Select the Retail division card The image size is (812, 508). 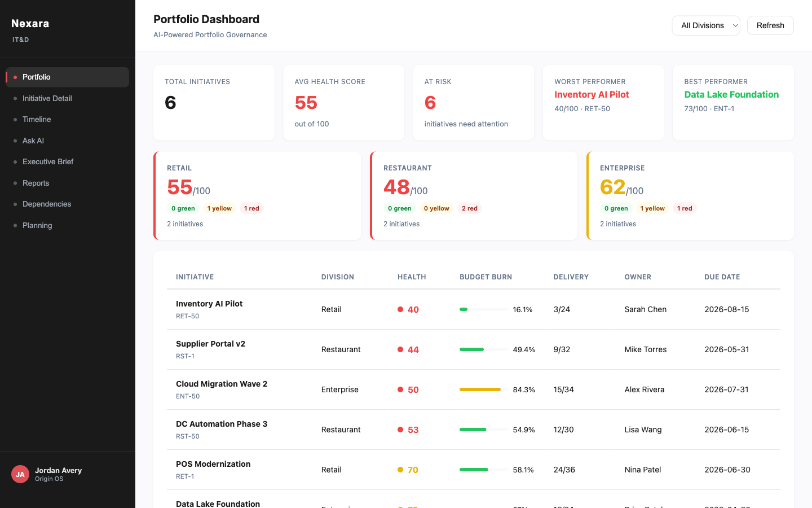click(x=257, y=196)
